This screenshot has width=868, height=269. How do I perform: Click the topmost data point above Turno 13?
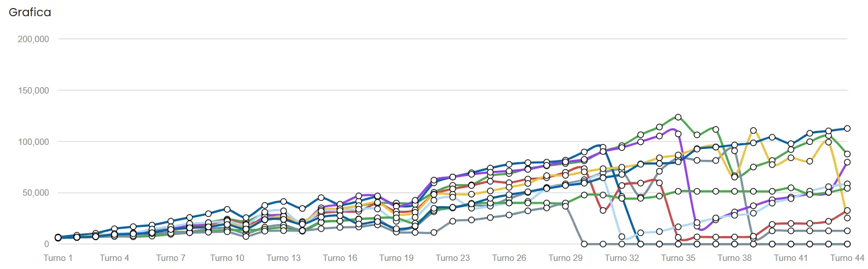[283, 201]
